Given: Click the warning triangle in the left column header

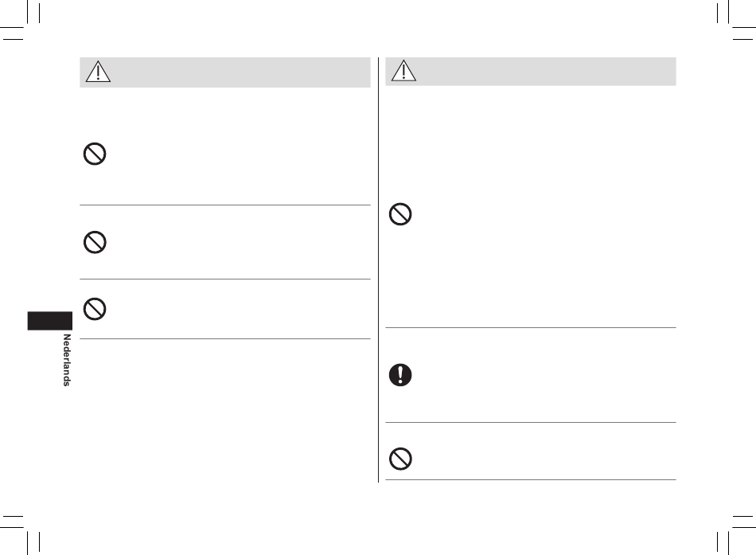Looking at the screenshot, I should point(98,72).
